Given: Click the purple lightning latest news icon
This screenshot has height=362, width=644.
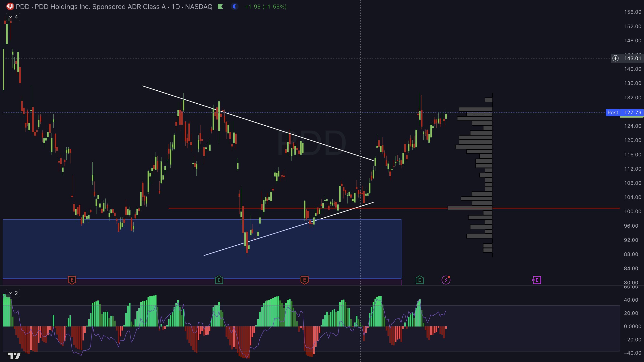Looking at the screenshot, I should pos(446,280).
